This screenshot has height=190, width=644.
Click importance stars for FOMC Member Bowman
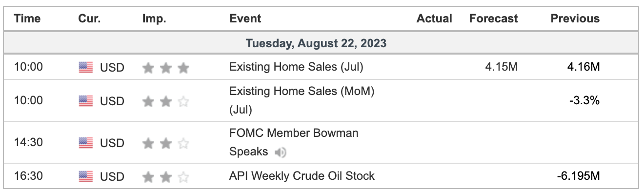point(166,143)
